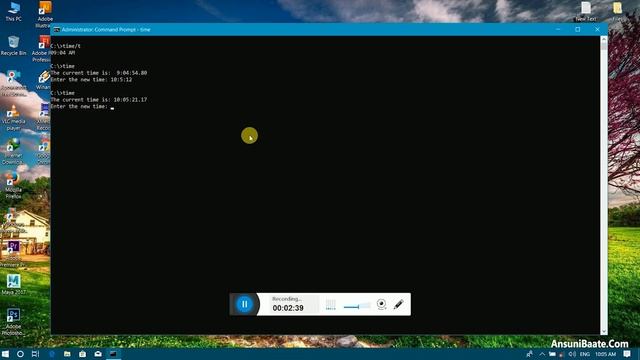Switch input language via ENG indicator
Viewport: 640px width, 360px height.
585,354
